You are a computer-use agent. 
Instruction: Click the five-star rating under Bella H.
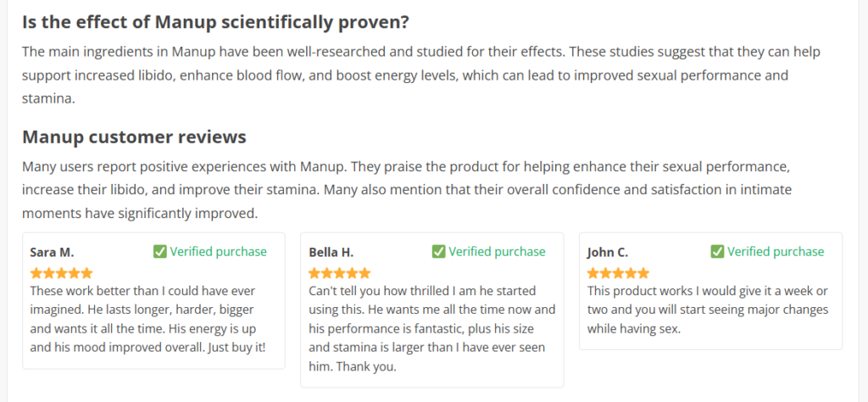[x=339, y=273]
